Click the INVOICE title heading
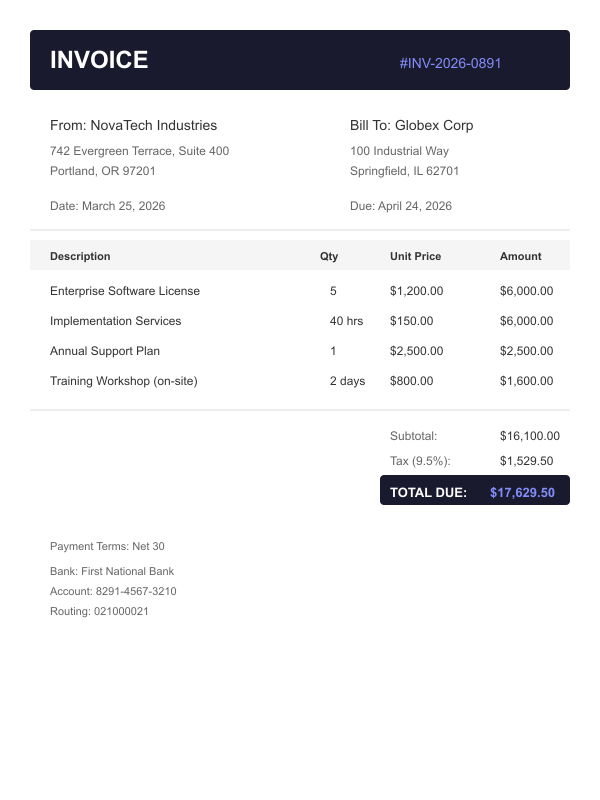The height and width of the screenshot is (800, 600). (99, 60)
